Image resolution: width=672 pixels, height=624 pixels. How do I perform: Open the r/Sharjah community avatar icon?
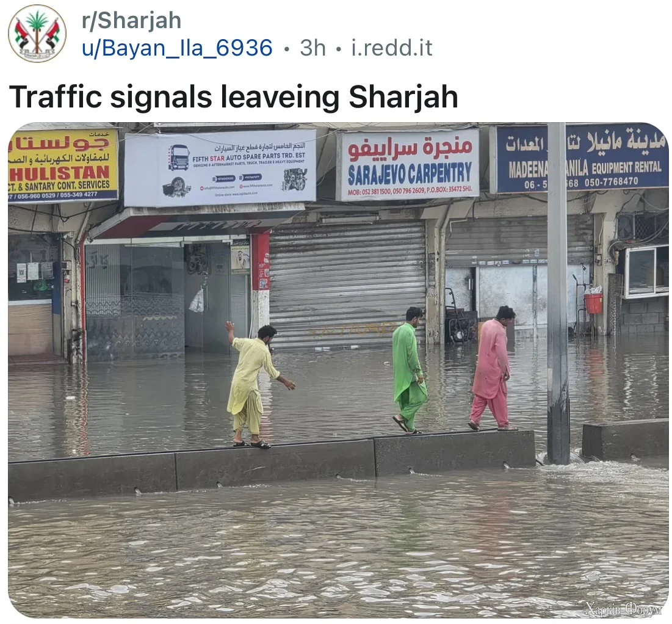point(37,34)
